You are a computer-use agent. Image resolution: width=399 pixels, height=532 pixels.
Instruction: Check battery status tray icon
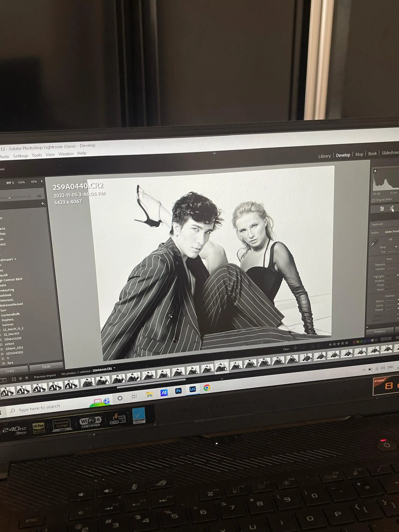point(370,369)
